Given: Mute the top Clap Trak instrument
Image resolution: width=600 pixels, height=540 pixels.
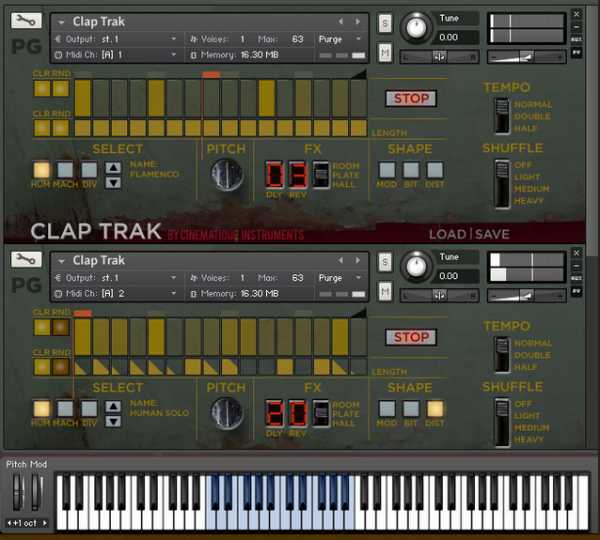Looking at the screenshot, I should 385,52.
